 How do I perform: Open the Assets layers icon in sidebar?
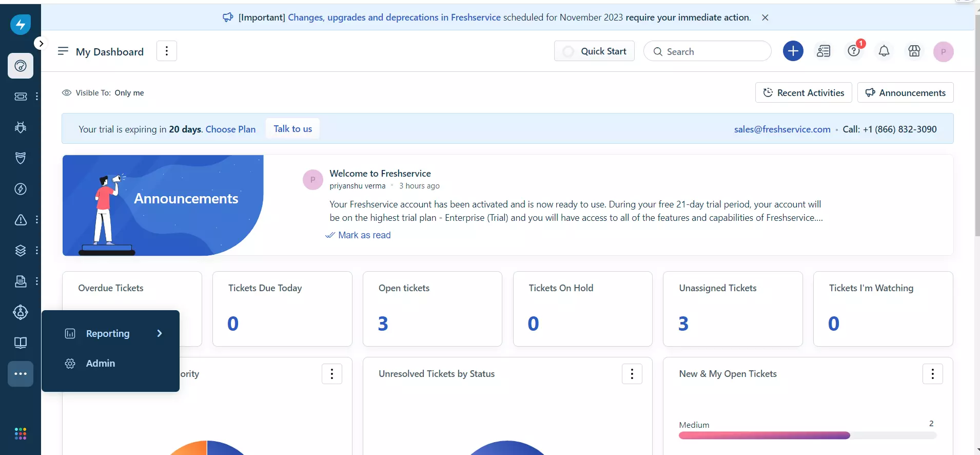tap(21, 251)
